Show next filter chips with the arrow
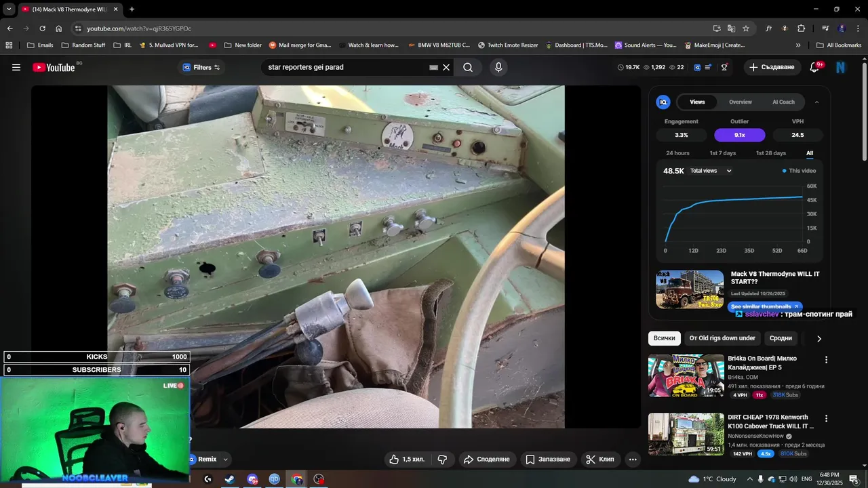Screen dimensions: 868x488 (x=819, y=338)
